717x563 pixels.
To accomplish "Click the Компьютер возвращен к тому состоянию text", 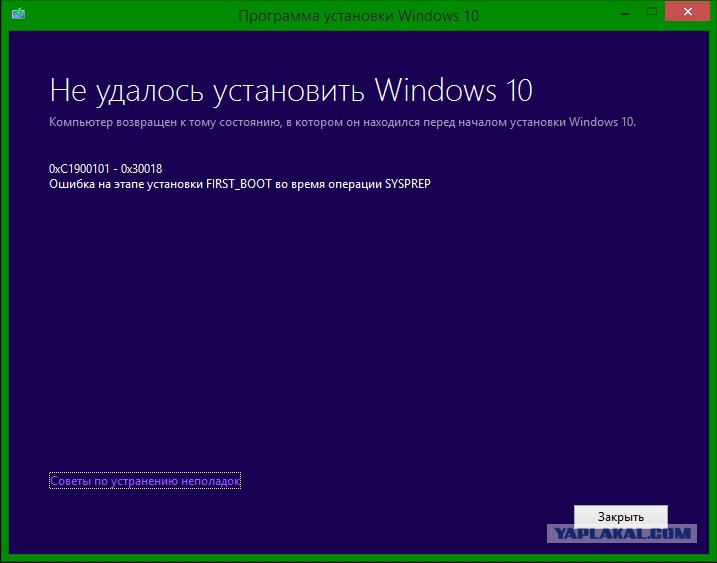I will (x=342, y=122).
